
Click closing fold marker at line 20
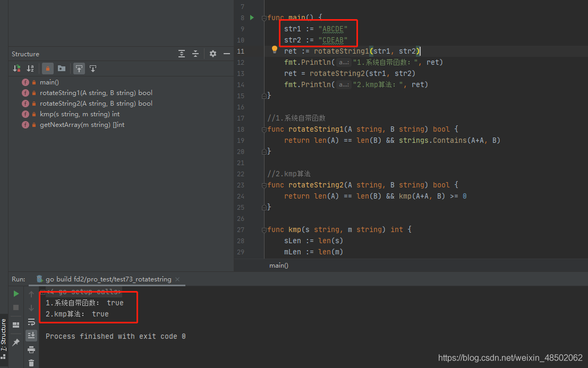pyautogui.click(x=264, y=151)
